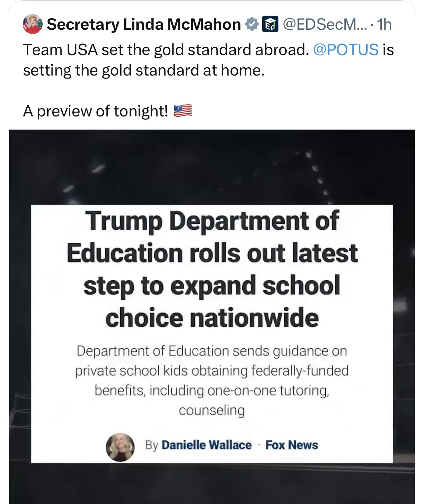The image size is (424, 504).
Task: Click the word "By" in the byline
Action: pos(151,445)
